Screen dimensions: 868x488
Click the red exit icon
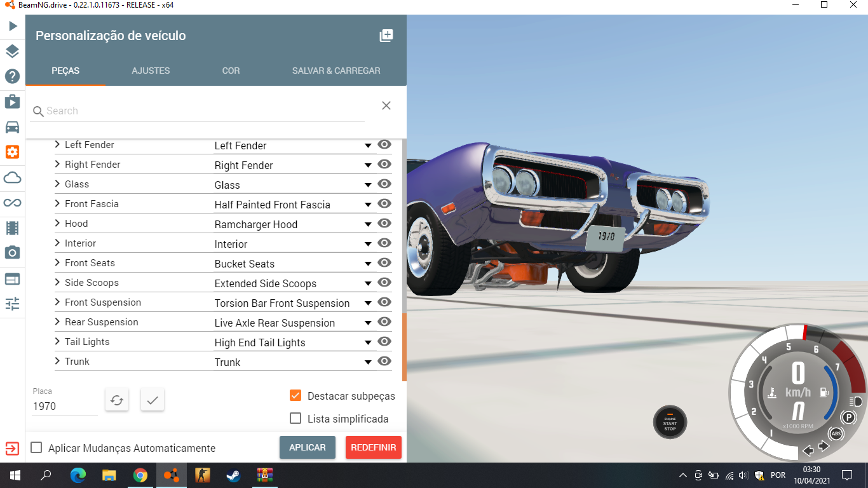coord(12,448)
